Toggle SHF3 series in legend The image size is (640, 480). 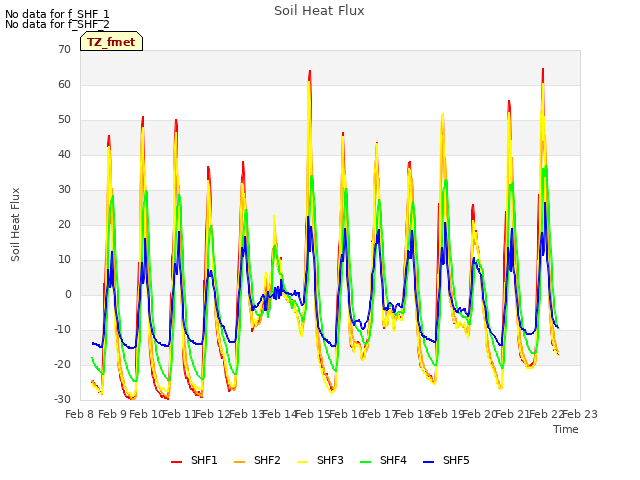(320, 460)
